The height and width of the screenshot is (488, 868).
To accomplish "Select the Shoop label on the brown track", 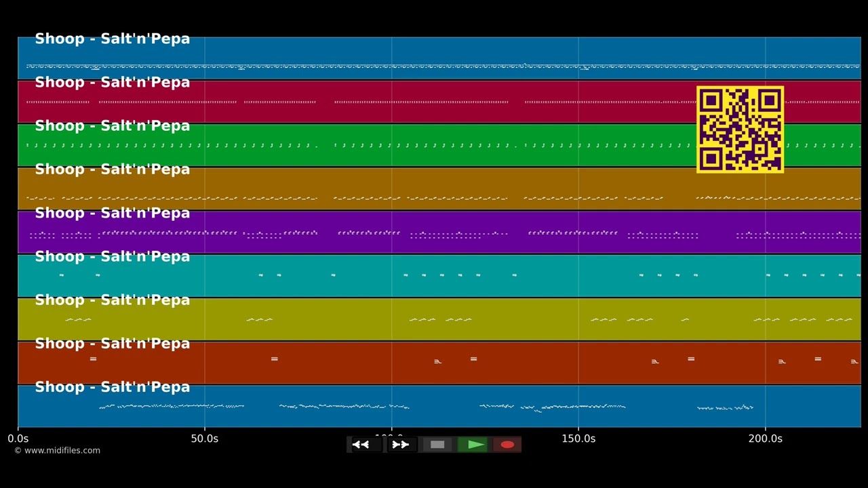I will (113, 169).
